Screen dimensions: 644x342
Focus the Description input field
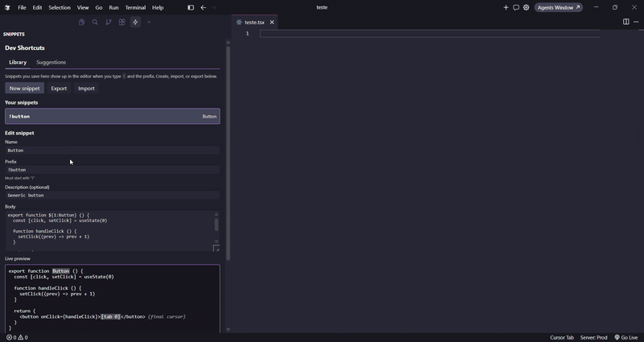[113, 196]
